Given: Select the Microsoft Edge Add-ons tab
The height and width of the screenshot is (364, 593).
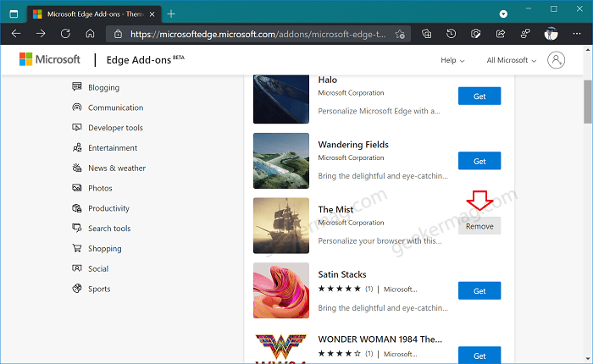Looking at the screenshot, I should coord(94,14).
